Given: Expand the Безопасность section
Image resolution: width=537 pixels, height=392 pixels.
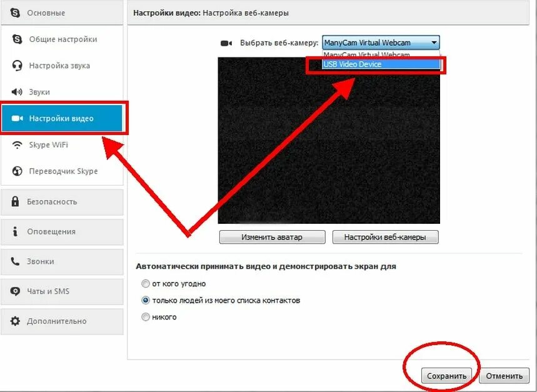Looking at the screenshot, I should tap(62, 202).
